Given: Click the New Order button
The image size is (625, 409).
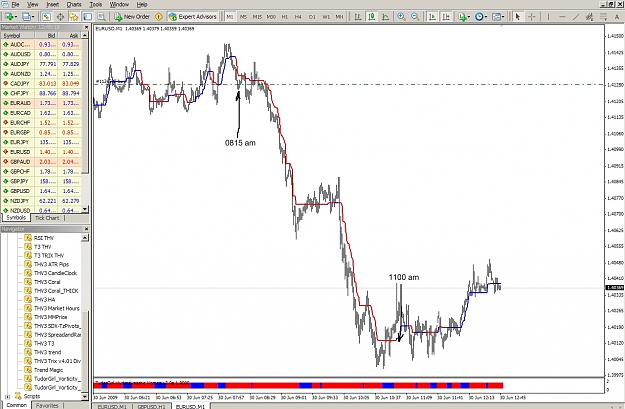Looking at the screenshot, I should click(132, 17).
